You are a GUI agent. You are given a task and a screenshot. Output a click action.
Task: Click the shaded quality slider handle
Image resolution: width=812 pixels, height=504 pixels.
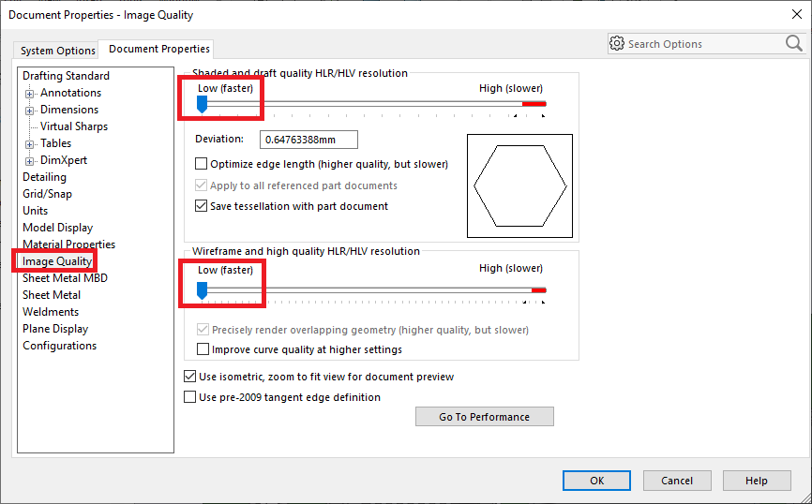pyautogui.click(x=202, y=104)
